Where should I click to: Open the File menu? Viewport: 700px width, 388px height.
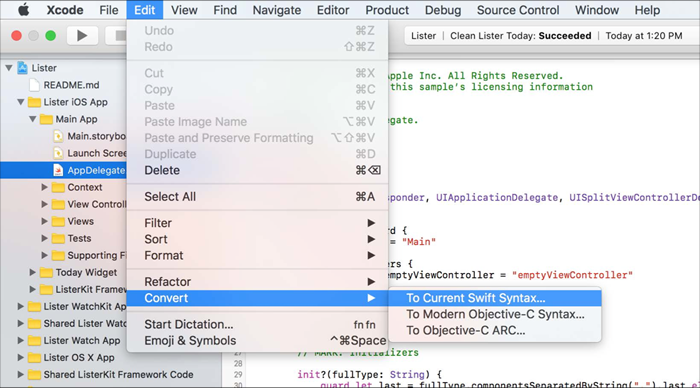tap(109, 10)
